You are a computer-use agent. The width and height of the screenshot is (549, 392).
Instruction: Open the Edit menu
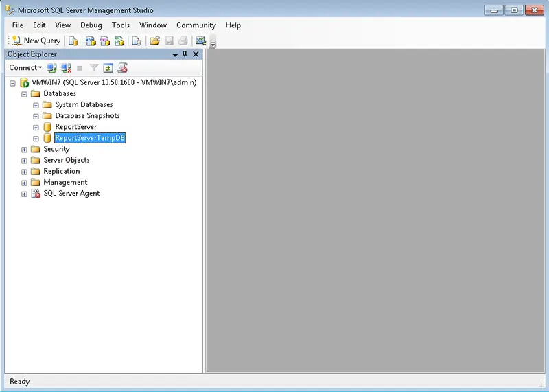coord(39,25)
